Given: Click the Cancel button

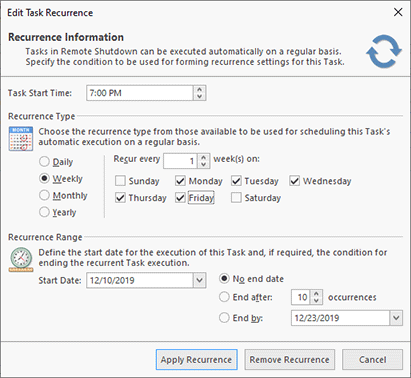Looking at the screenshot, I should click(372, 360).
